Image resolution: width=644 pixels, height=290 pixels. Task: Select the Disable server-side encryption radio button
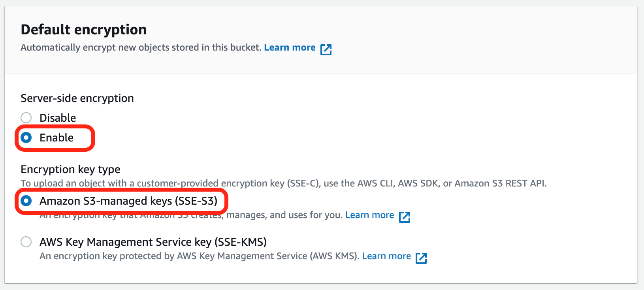(x=26, y=117)
